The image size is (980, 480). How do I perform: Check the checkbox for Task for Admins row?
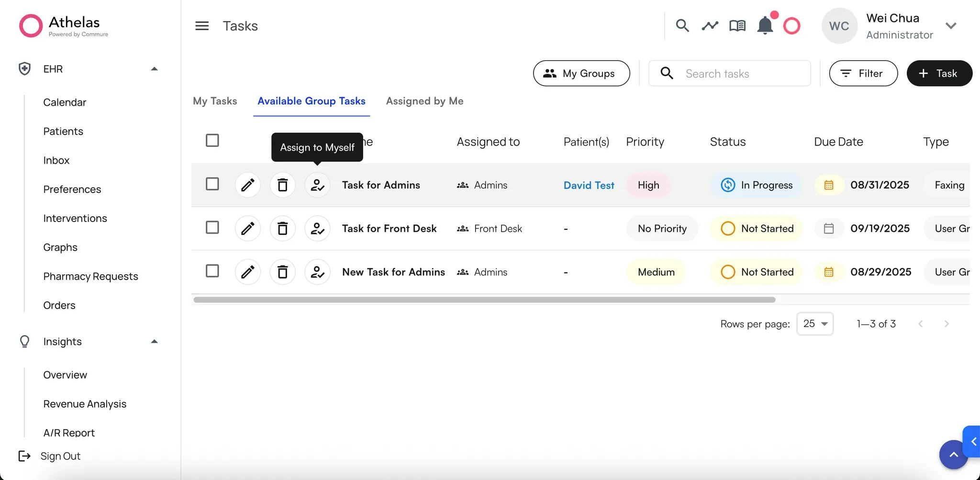[212, 184]
